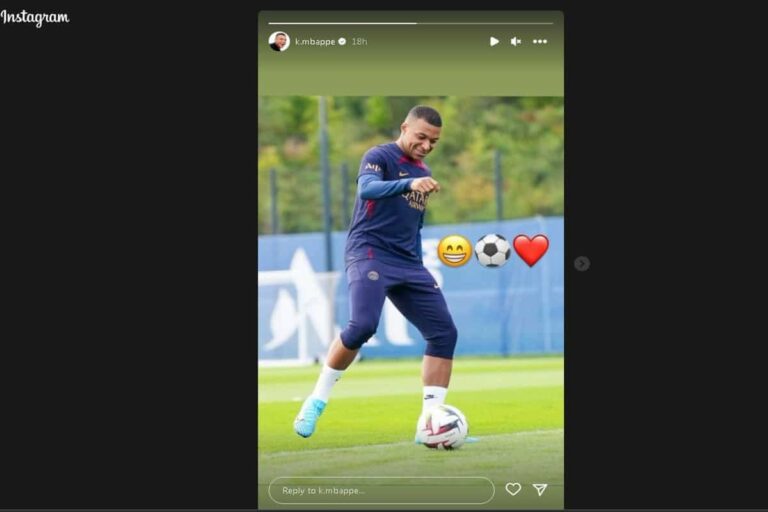Click the story progress bar

coord(411,23)
